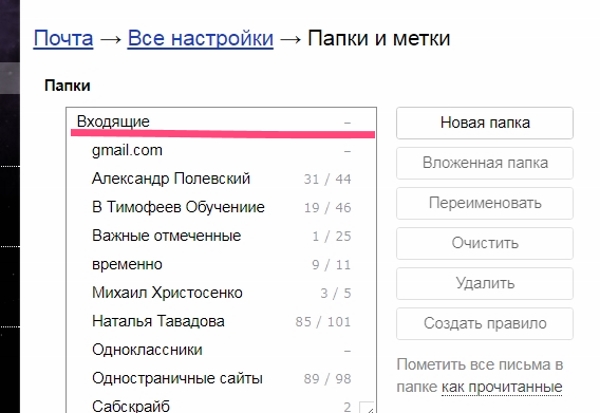Select В Тимофеев Обучениие folder
The width and height of the screenshot is (600, 413).
point(222,207)
